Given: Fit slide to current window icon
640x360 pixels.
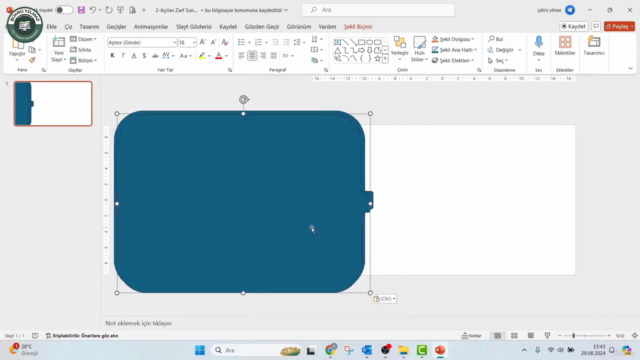Looking at the screenshot, I should [634, 336].
